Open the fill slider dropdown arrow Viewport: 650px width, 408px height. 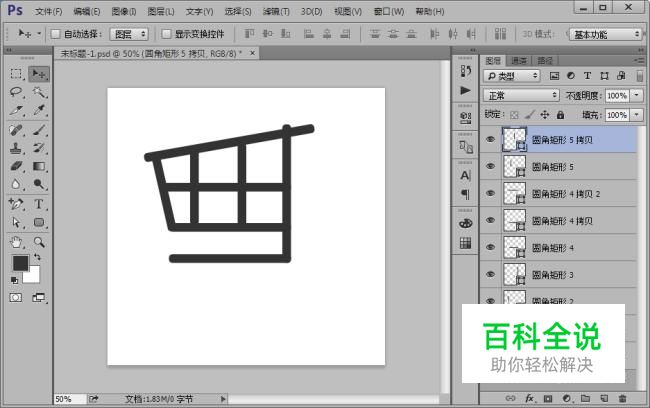click(637, 115)
